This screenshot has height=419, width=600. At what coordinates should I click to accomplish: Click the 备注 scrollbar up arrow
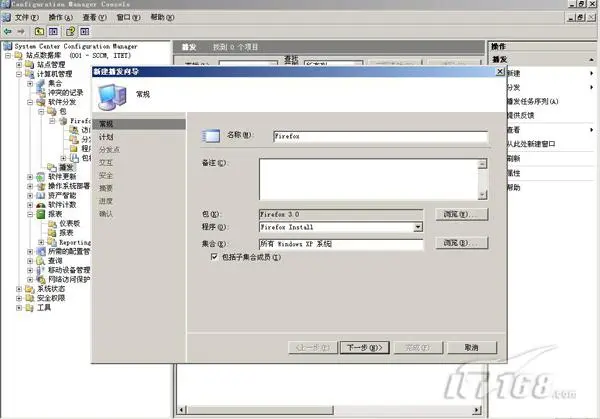pyautogui.click(x=483, y=164)
